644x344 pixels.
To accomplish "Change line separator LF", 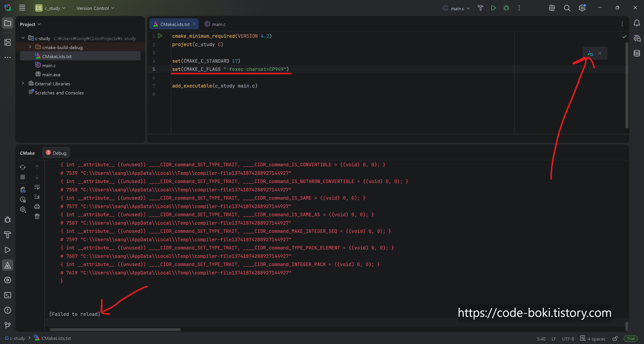I will pos(554,339).
